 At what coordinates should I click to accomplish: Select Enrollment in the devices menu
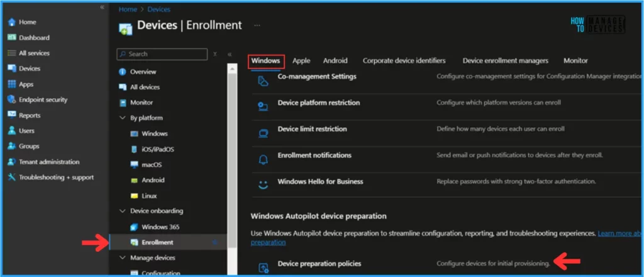(167, 242)
